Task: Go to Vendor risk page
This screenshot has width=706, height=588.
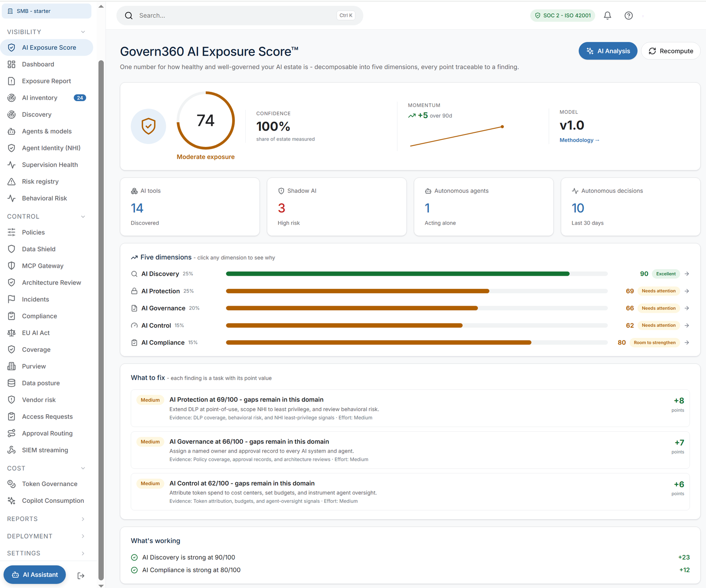Action: click(46, 400)
